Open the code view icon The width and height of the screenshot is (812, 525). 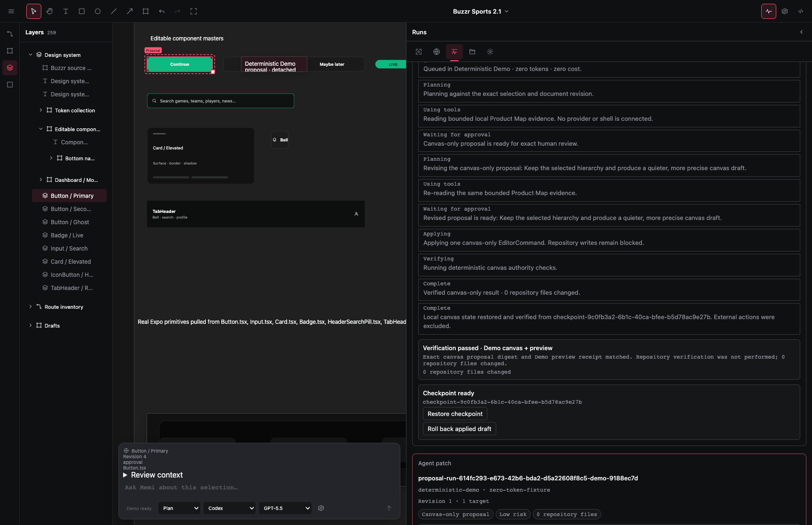click(x=801, y=11)
